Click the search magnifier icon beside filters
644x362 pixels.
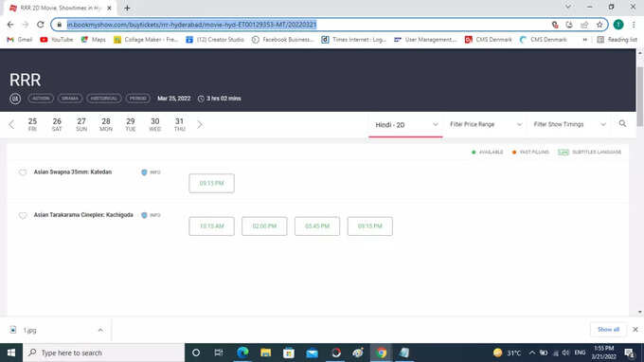coord(622,123)
